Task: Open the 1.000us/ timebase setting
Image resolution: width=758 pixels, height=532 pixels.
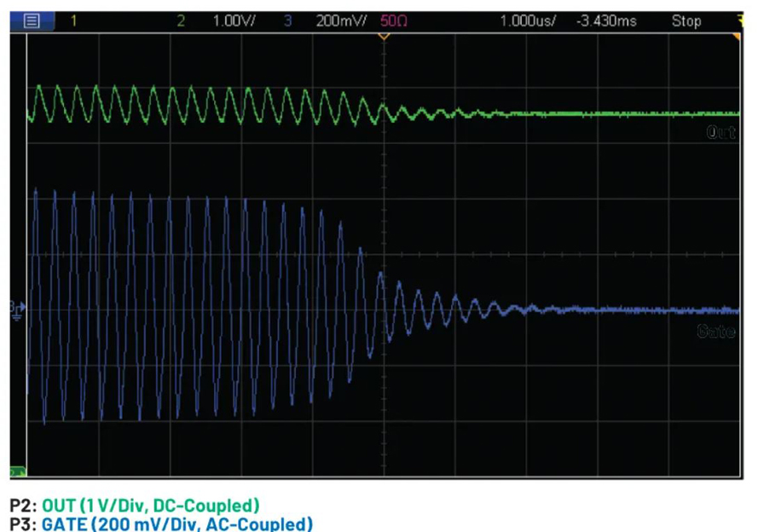Action: [528, 20]
